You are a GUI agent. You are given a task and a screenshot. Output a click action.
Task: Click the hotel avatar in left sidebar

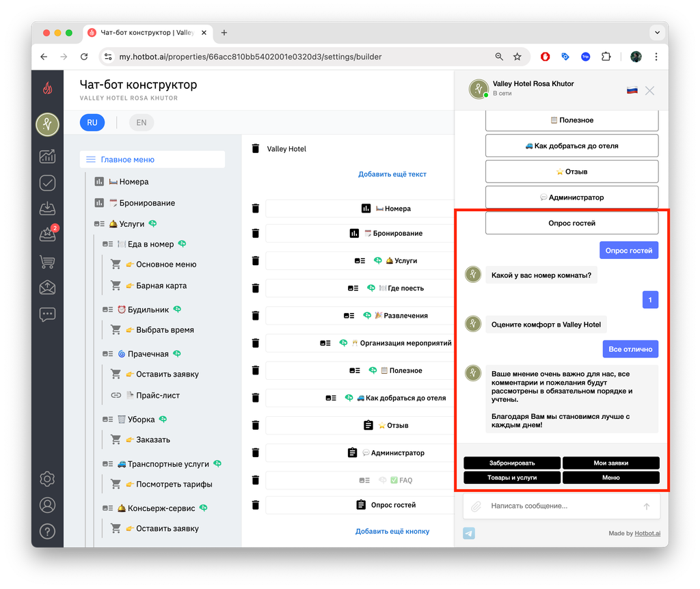(x=47, y=124)
